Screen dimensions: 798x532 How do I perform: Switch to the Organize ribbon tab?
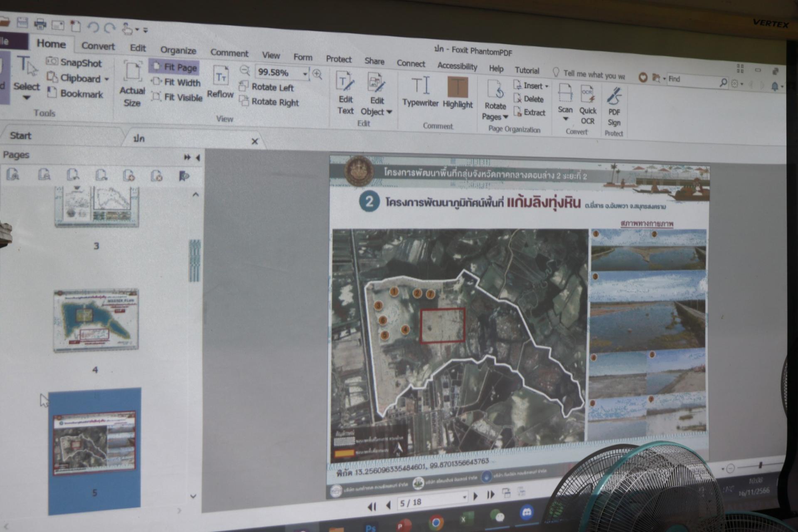coord(178,50)
